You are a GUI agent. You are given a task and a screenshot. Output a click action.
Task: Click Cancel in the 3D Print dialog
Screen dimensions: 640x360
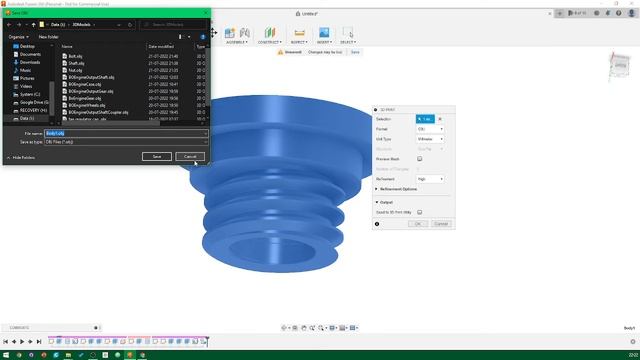[x=441, y=224]
